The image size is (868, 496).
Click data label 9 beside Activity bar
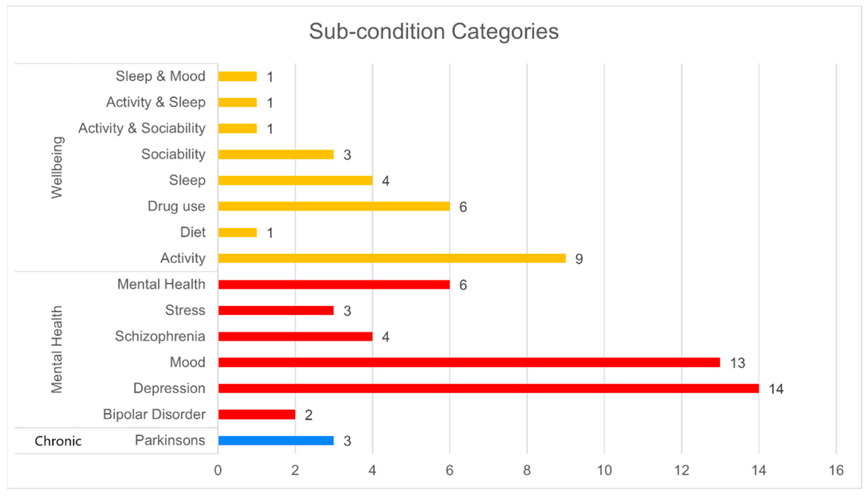tap(579, 259)
